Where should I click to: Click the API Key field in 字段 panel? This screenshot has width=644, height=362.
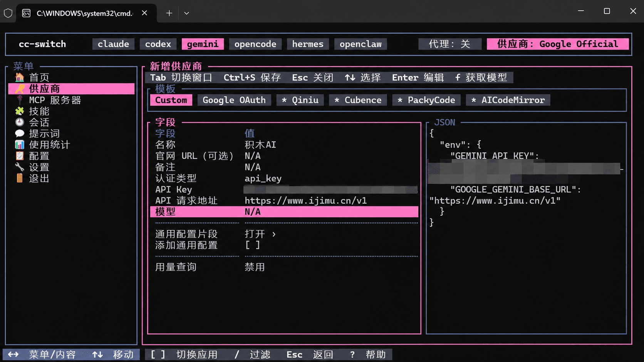click(x=284, y=189)
